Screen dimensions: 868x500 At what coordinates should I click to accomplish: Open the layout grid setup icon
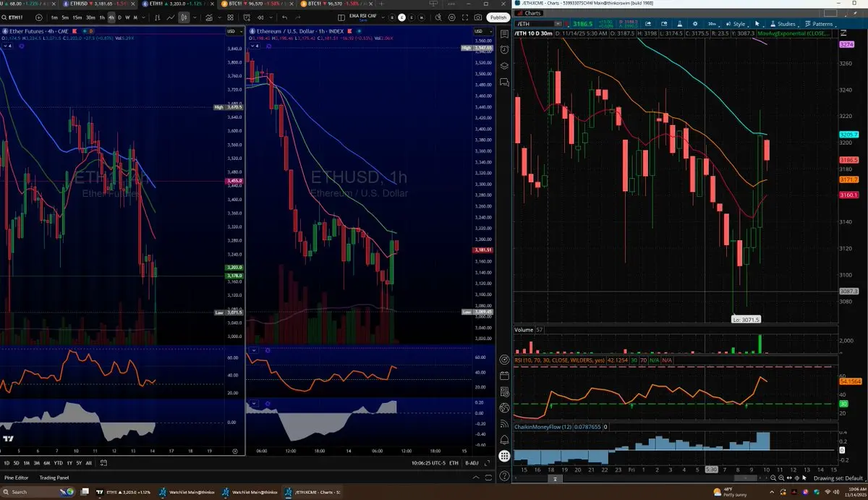(x=230, y=17)
